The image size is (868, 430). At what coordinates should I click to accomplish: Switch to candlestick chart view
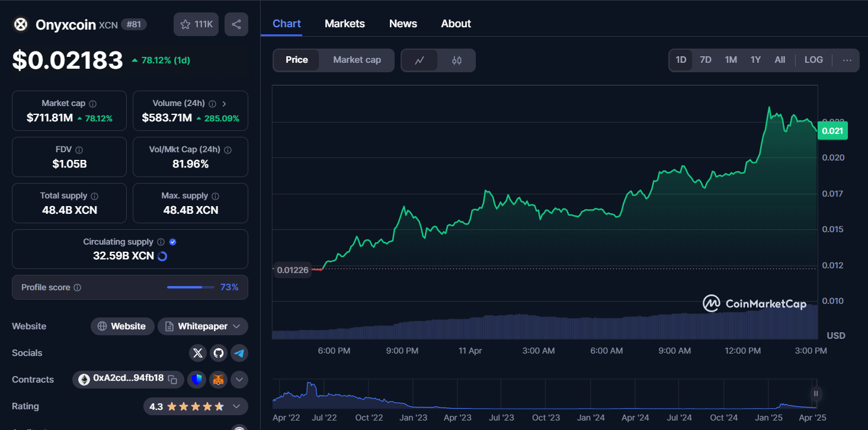(x=456, y=60)
